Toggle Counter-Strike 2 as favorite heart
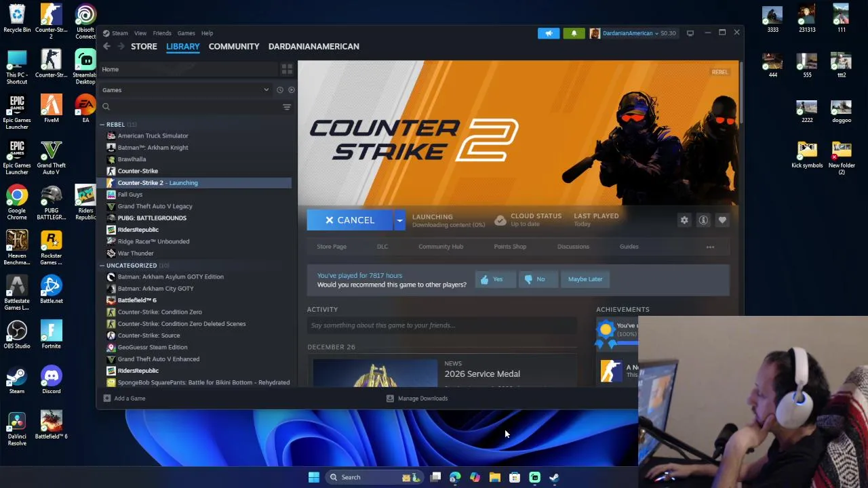The height and width of the screenshot is (488, 868). coord(722,220)
